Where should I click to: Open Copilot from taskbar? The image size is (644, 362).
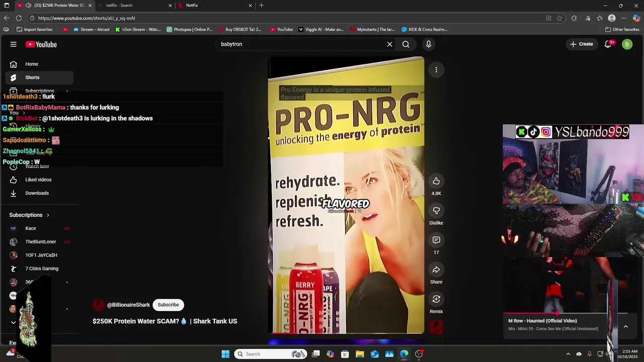pyautogui.click(x=330, y=354)
